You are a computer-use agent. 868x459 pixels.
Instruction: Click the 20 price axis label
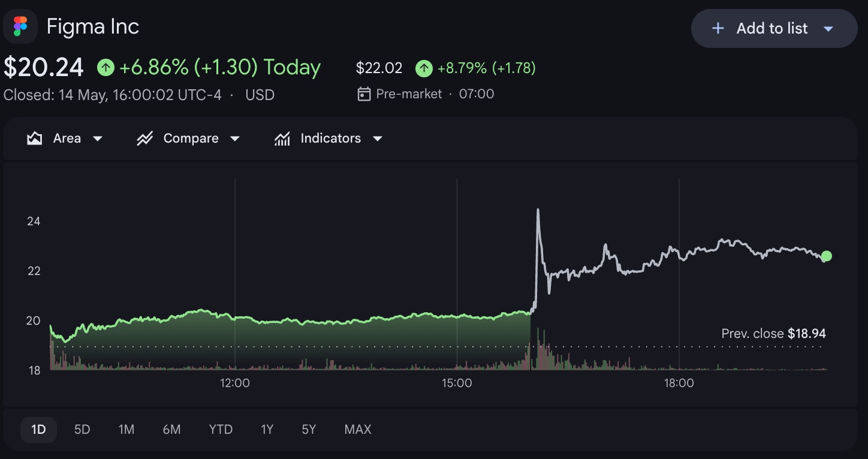tap(34, 321)
